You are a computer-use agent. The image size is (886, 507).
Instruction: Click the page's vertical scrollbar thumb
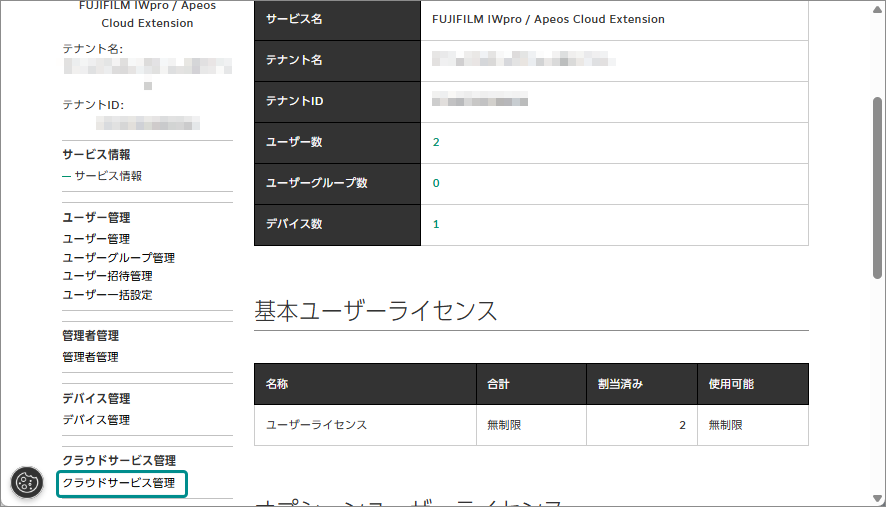coord(877,188)
